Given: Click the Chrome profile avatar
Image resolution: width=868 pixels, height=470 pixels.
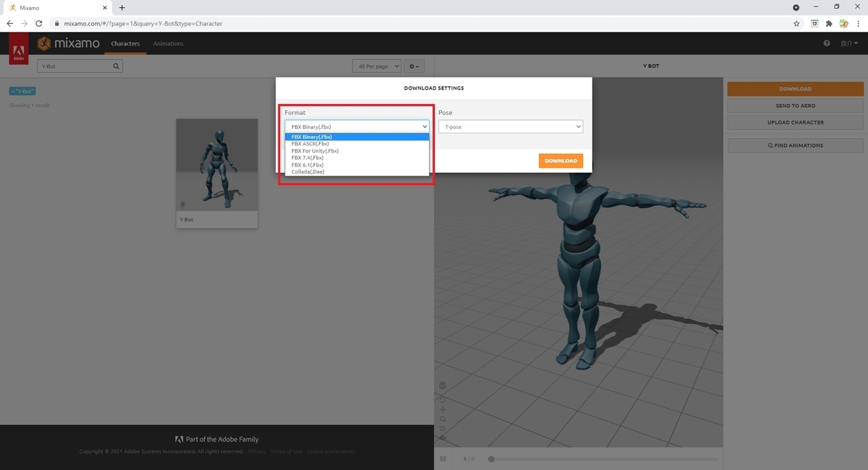Looking at the screenshot, I should tap(843, 23).
